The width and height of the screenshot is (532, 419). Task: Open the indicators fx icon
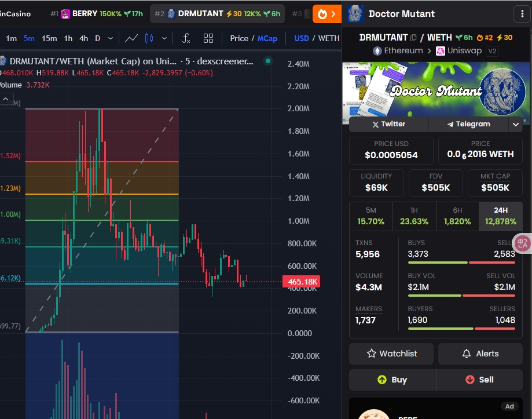pos(186,38)
